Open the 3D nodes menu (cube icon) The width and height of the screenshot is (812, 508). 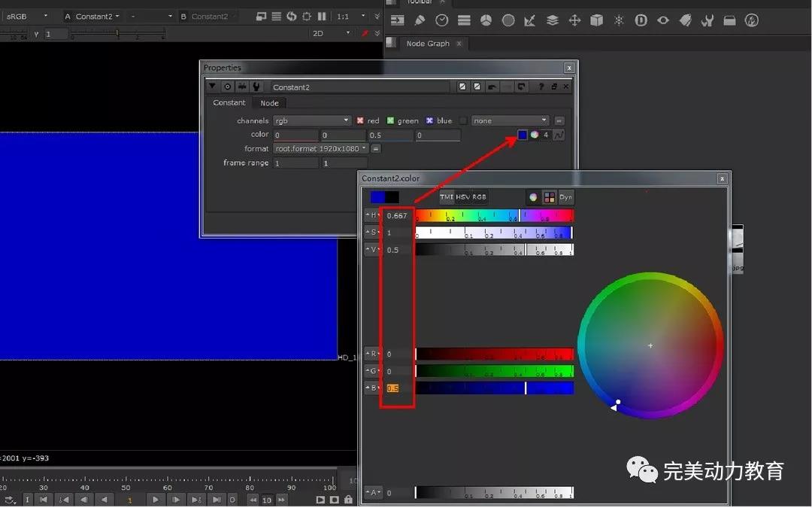[596, 20]
